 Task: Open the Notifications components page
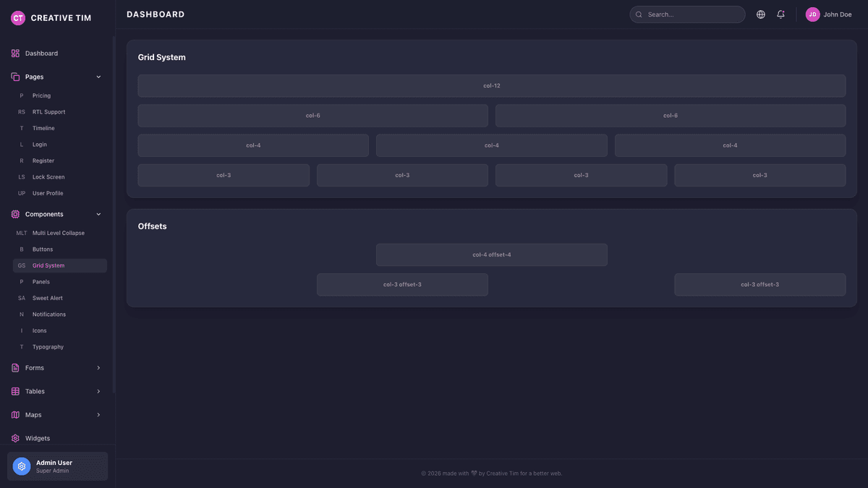(x=48, y=314)
